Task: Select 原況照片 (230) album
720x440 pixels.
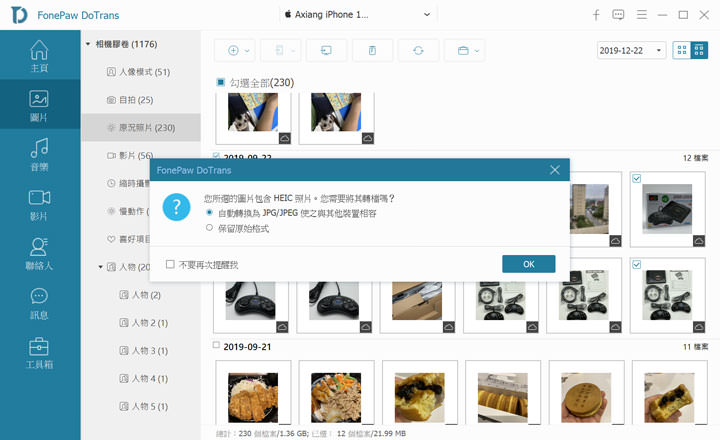Action: point(141,128)
